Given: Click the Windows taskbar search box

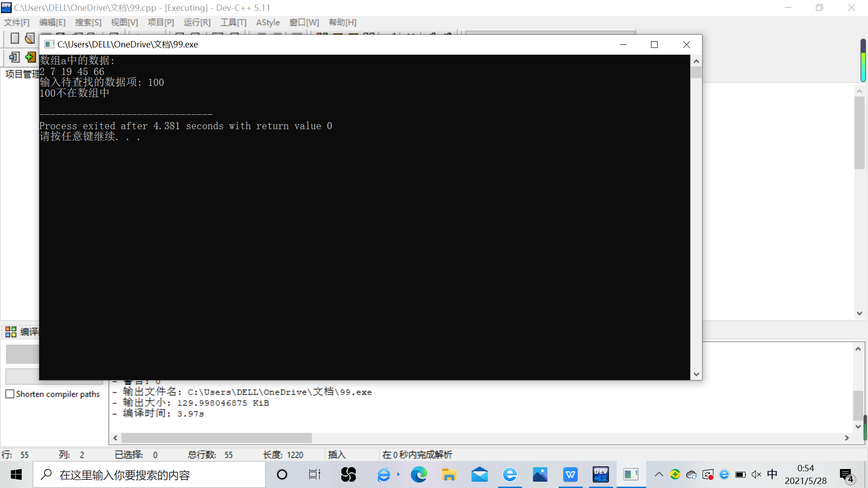Looking at the screenshot, I should coord(149,475).
